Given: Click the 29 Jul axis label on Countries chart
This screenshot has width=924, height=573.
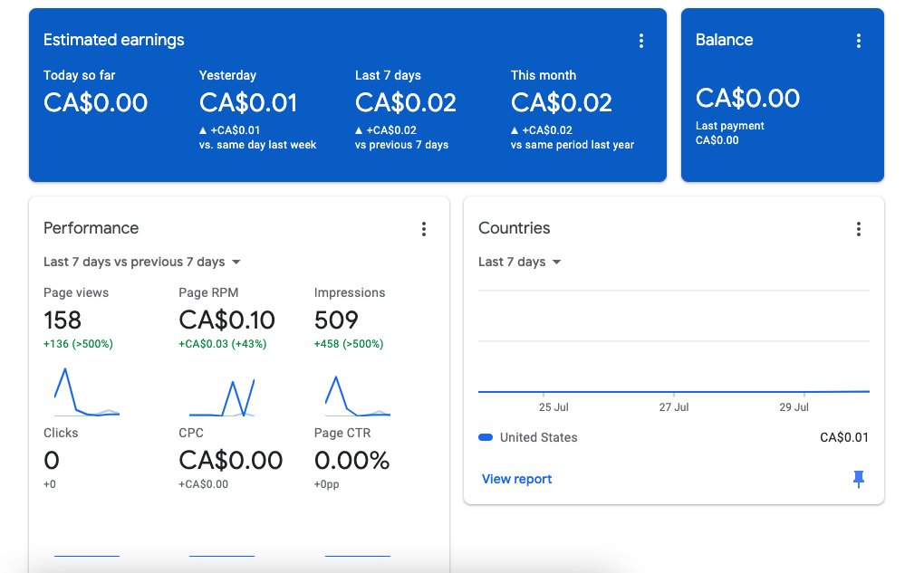Looking at the screenshot, I should pos(794,407).
